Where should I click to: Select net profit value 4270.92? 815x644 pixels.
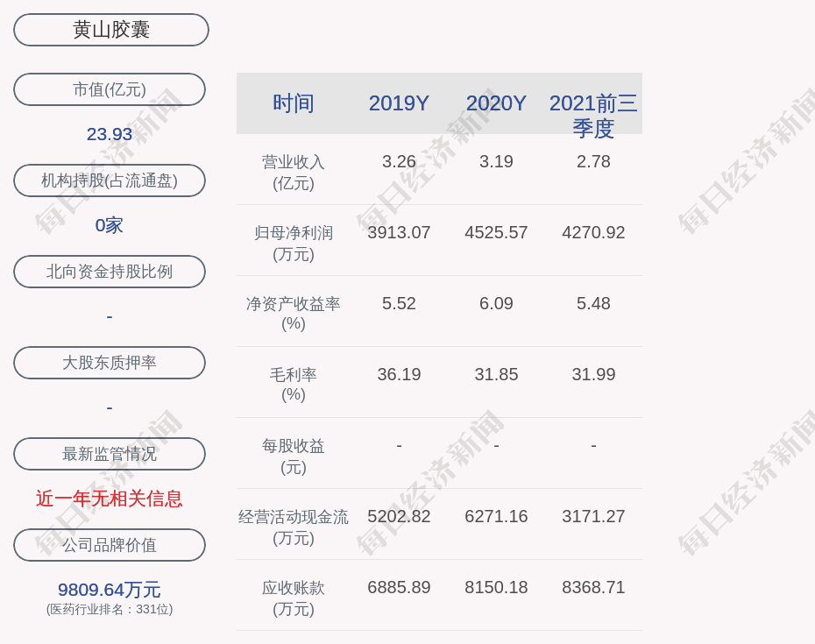click(x=593, y=232)
